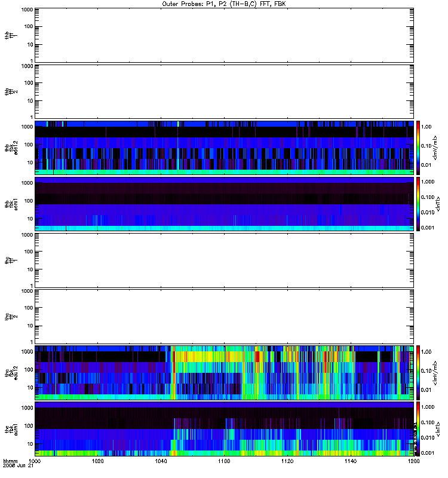Click the plot title Outer Probes: P1, P2

click(x=224, y=3)
